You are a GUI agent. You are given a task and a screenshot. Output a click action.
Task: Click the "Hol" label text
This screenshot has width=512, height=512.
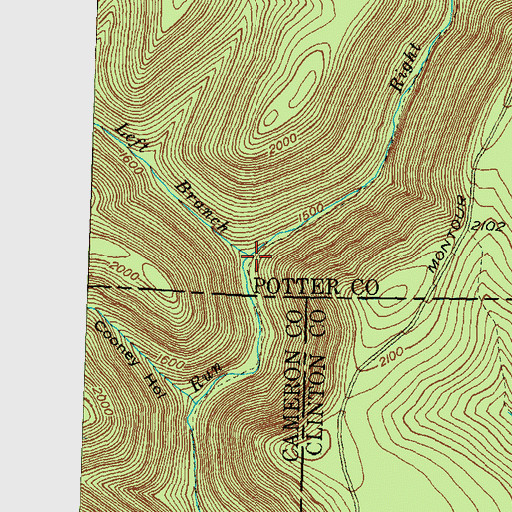point(156,386)
